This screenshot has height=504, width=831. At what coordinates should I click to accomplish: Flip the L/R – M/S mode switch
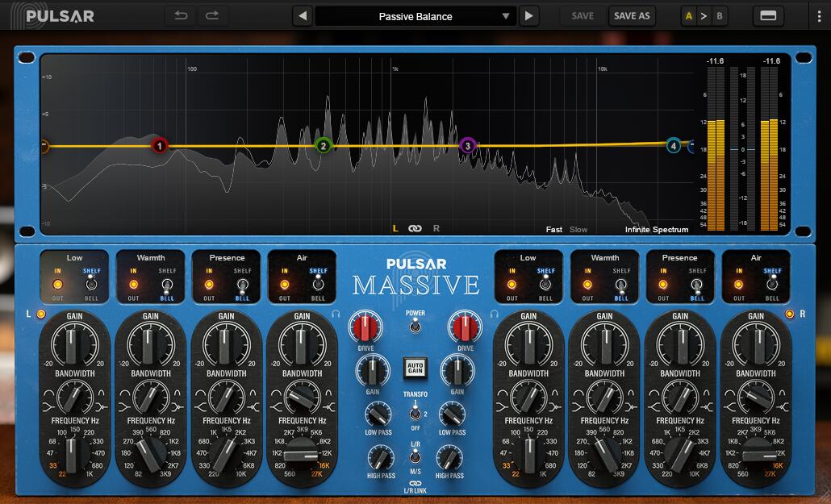coord(415,456)
